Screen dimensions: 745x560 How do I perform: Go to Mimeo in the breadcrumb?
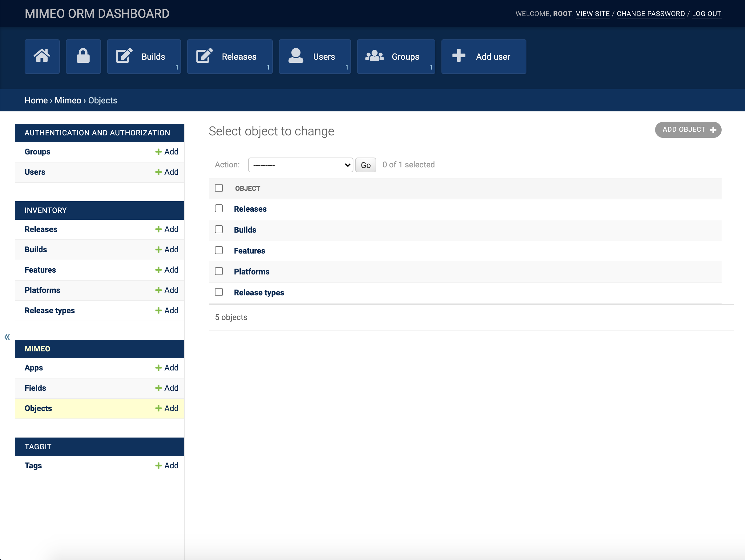coord(68,100)
